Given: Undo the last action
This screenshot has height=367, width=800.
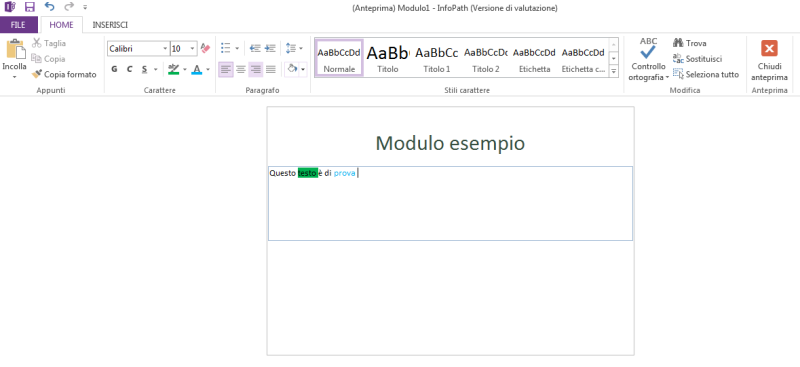Looking at the screenshot, I should [x=49, y=7].
